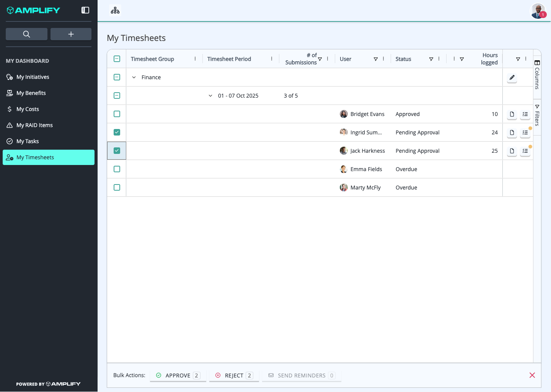Click the user profile avatar
The image size is (551, 392).
pos(538,11)
